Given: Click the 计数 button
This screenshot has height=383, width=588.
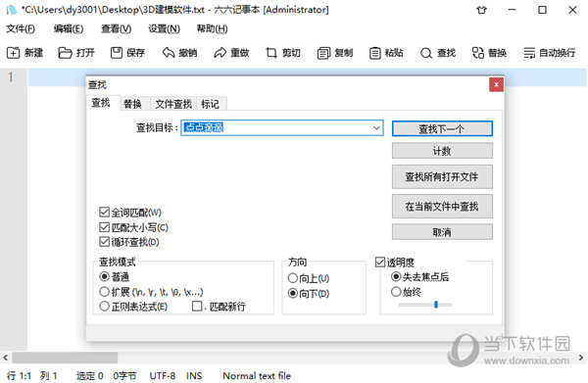Looking at the screenshot, I should pyautogui.click(x=442, y=151).
